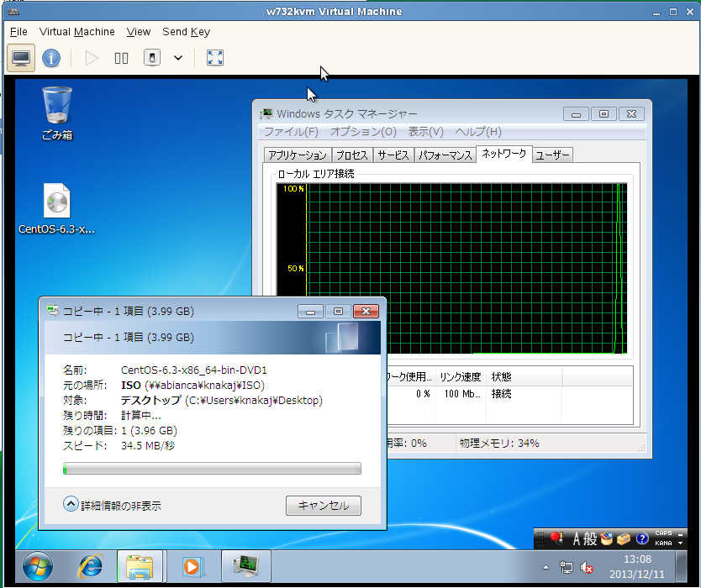Pause the virtual machine

pyautogui.click(x=121, y=58)
